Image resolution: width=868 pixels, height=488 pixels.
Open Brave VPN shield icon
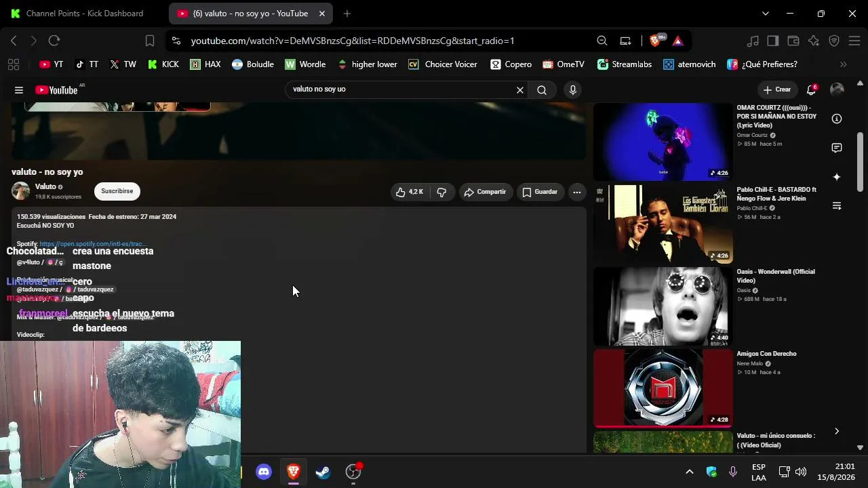tap(834, 41)
